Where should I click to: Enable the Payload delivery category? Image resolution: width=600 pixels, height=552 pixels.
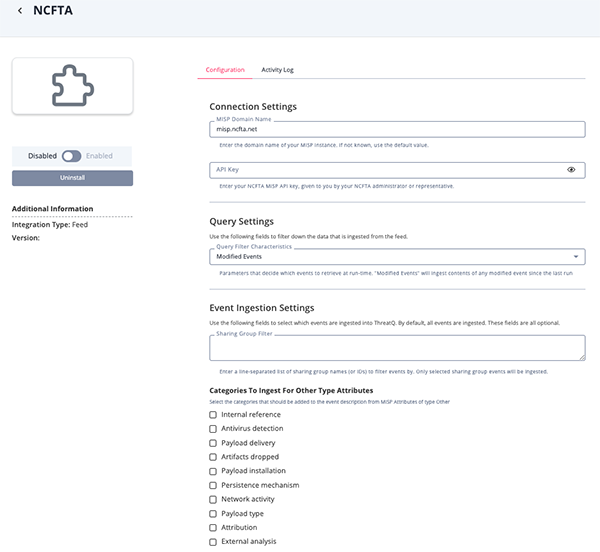click(213, 443)
